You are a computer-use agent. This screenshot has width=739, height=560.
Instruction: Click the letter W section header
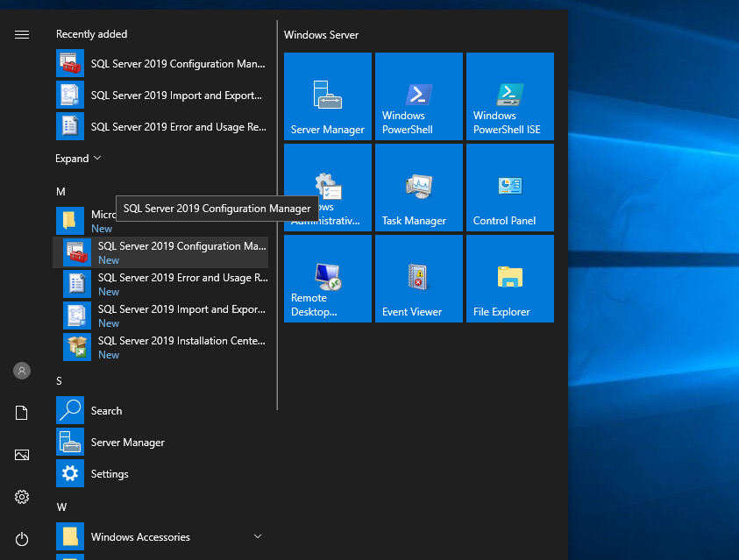pos(61,507)
